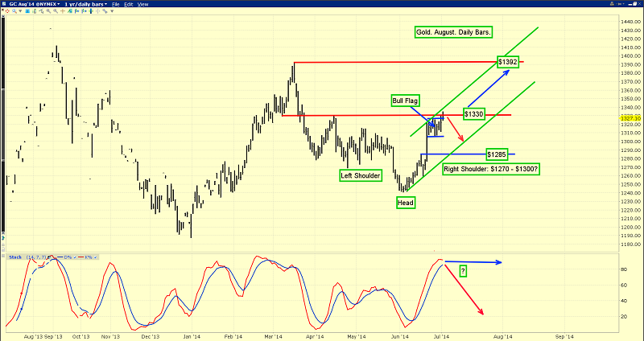Viewport: 644px width, 341px height.
Task: Open the Edit menu
Action: click(x=129, y=4)
